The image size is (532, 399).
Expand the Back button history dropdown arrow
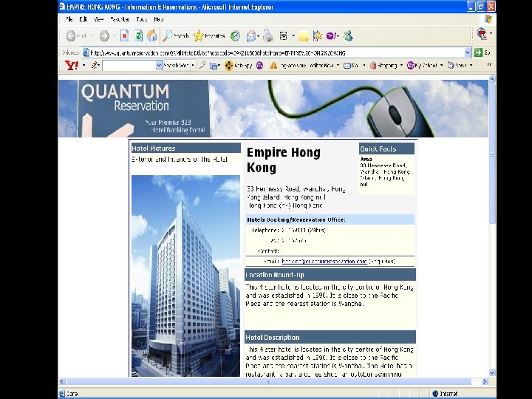tap(92, 35)
